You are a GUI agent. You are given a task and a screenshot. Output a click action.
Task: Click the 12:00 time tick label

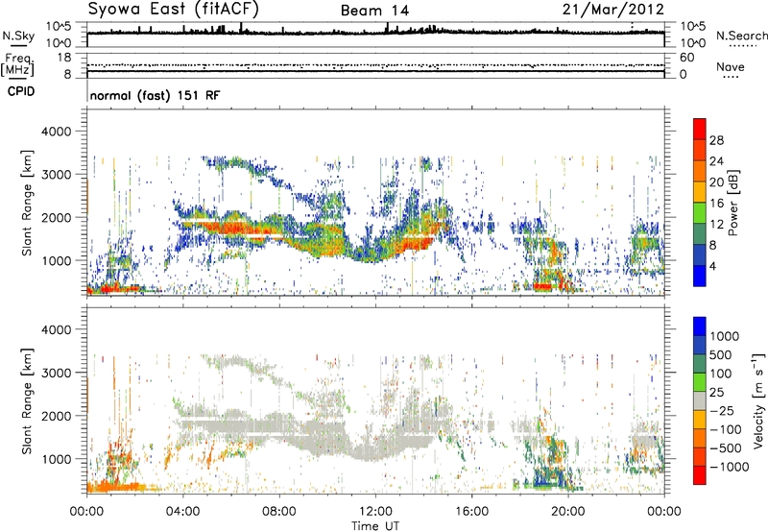[x=375, y=512]
